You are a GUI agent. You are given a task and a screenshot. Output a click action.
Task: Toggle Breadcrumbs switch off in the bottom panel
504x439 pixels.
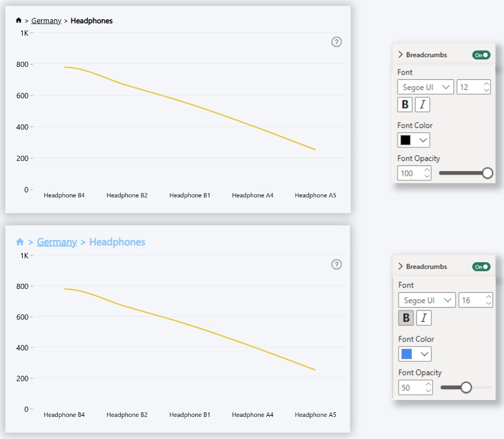[x=481, y=267]
